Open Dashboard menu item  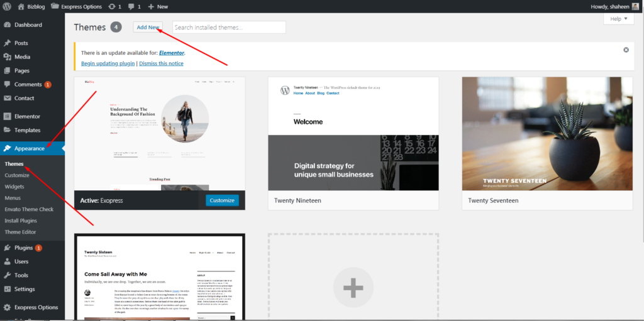(28, 24)
